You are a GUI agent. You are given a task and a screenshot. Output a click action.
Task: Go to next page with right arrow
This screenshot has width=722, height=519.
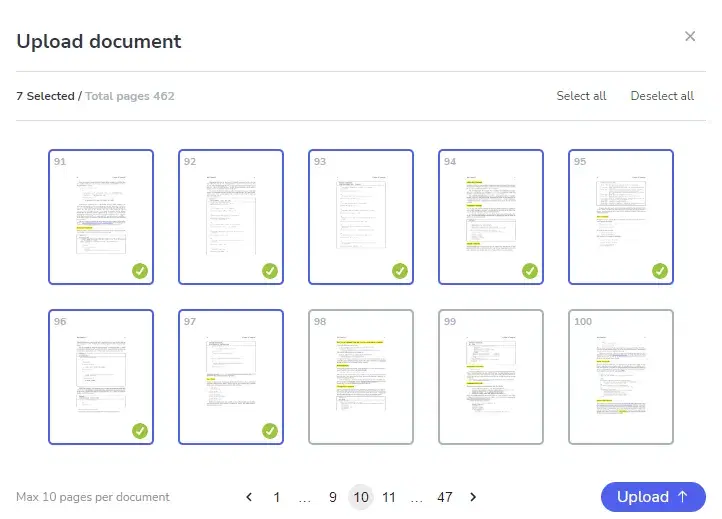pos(473,497)
